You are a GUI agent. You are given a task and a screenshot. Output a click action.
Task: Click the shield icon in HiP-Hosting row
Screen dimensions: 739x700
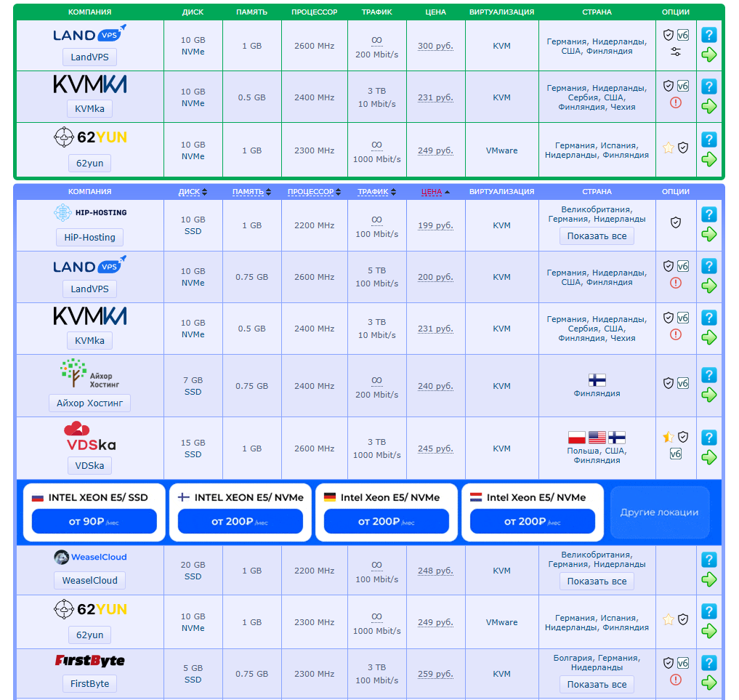(675, 222)
